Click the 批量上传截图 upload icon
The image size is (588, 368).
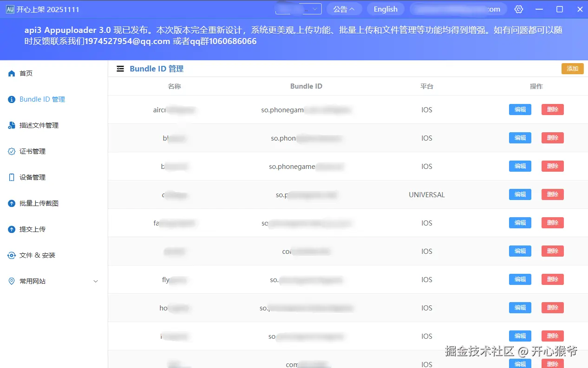[12, 203]
